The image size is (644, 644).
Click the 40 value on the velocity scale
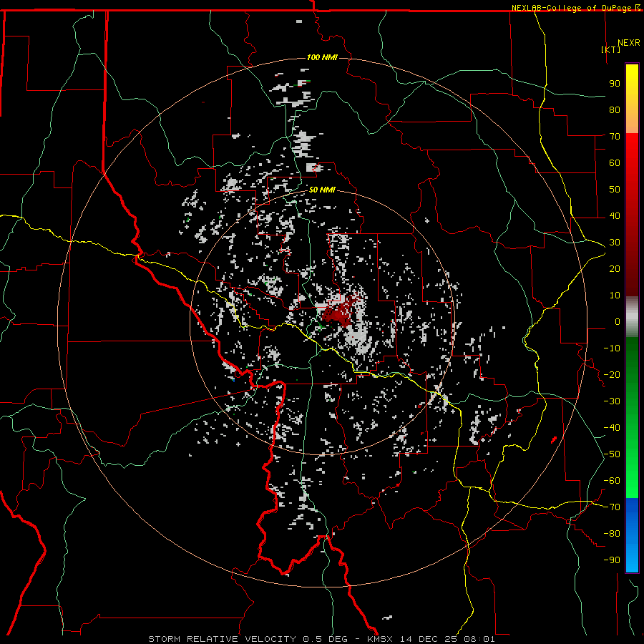click(x=615, y=215)
